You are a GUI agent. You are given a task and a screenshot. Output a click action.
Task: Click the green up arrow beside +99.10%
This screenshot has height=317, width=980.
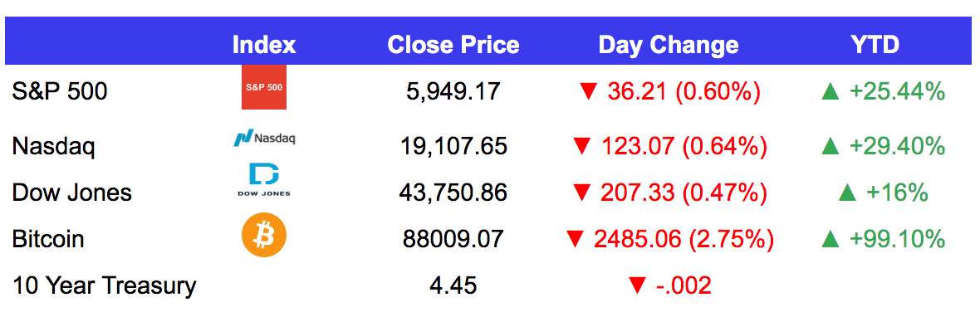point(831,239)
